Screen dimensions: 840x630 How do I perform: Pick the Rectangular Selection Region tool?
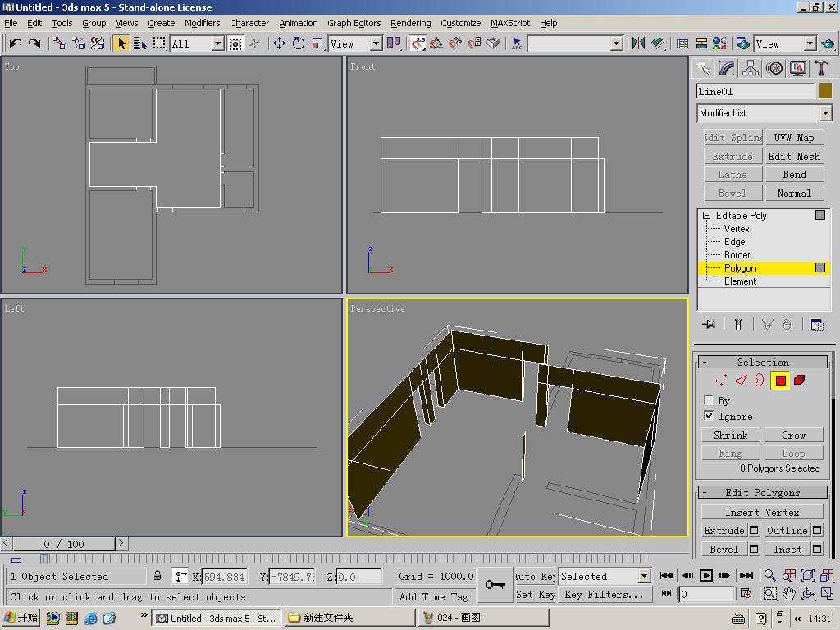pyautogui.click(x=159, y=43)
